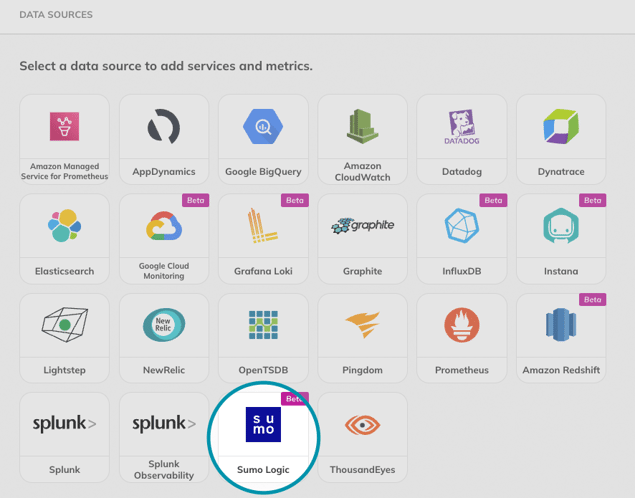Click the Splunk Observability logo

164,424
